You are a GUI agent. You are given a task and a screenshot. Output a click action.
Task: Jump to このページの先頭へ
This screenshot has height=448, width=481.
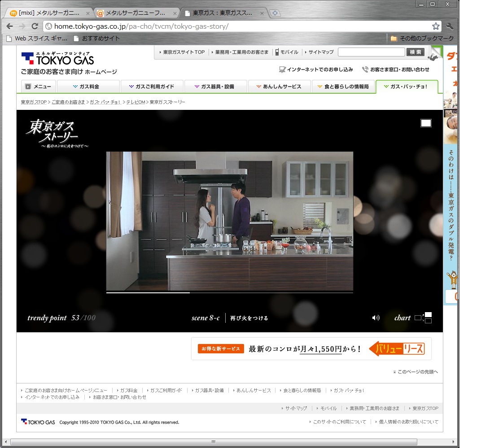[x=415, y=372]
